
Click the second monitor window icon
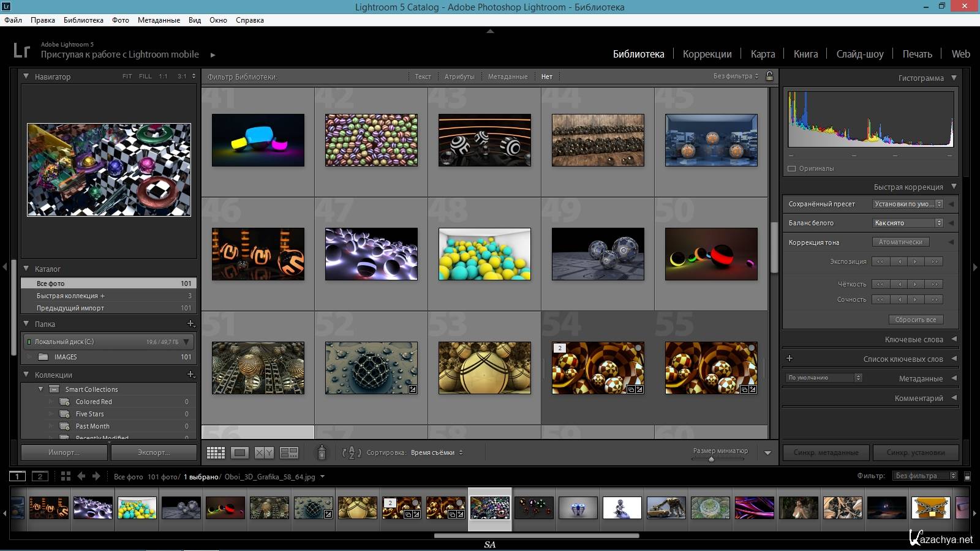[40, 476]
